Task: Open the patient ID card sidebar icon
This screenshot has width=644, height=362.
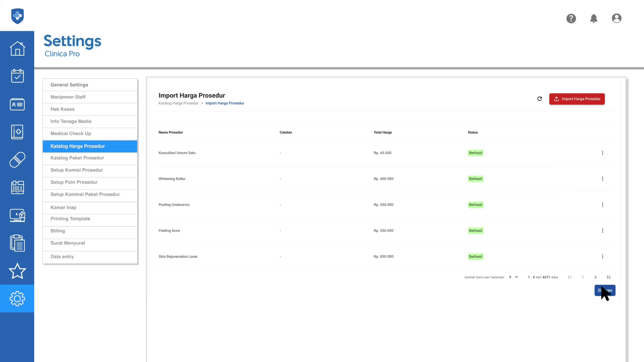Action: tap(17, 104)
